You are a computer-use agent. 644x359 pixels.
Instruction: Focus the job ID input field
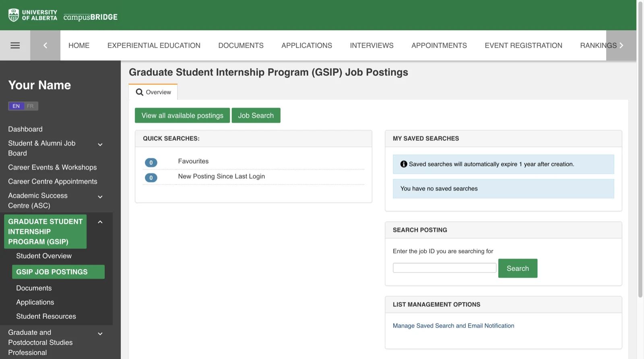pos(444,268)
